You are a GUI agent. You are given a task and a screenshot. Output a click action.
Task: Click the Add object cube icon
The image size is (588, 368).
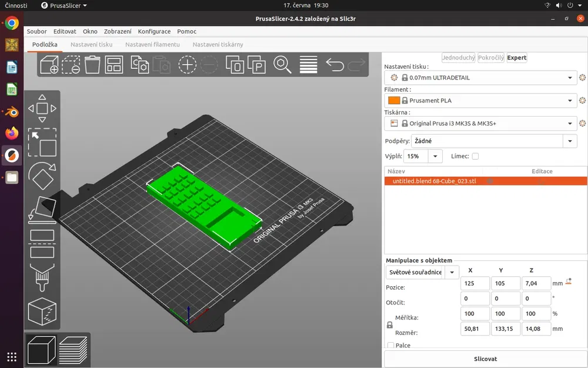click(49, 65)
